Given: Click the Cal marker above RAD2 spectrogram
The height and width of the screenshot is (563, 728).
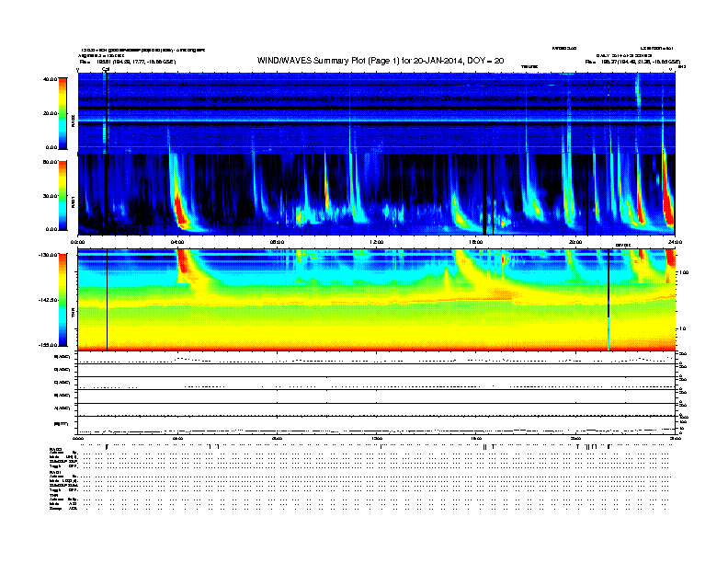Looking at the screenshot, I should click(106, 69).
